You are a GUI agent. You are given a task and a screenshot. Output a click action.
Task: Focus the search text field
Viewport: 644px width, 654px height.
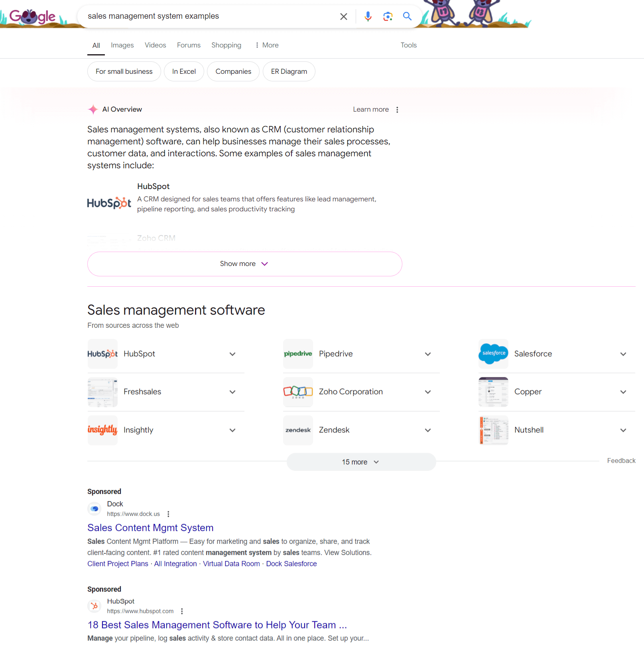[x=207, y=16]
